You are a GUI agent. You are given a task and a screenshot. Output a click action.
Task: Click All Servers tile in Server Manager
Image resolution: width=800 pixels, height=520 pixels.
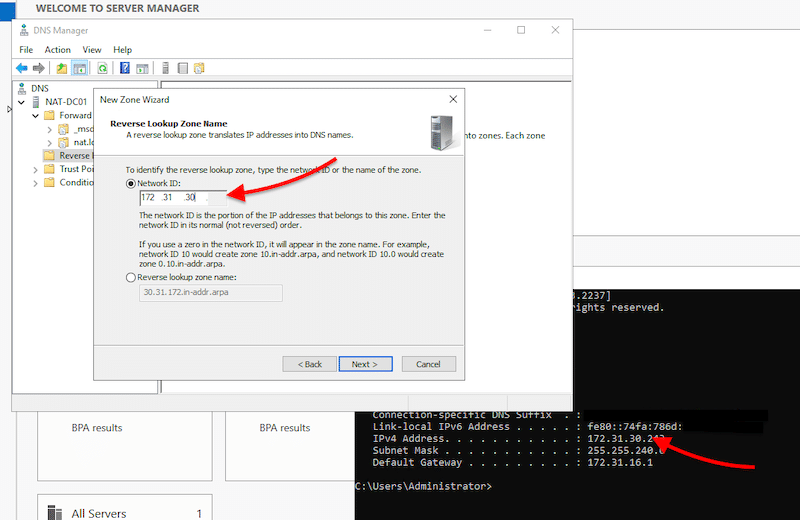[124, 507]
